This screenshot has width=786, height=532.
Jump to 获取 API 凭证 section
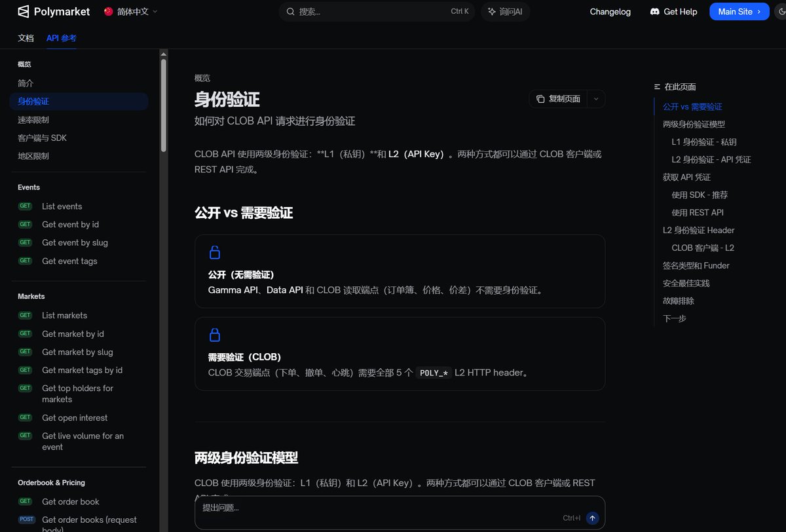pyautogui.click(x=686, y=178)
